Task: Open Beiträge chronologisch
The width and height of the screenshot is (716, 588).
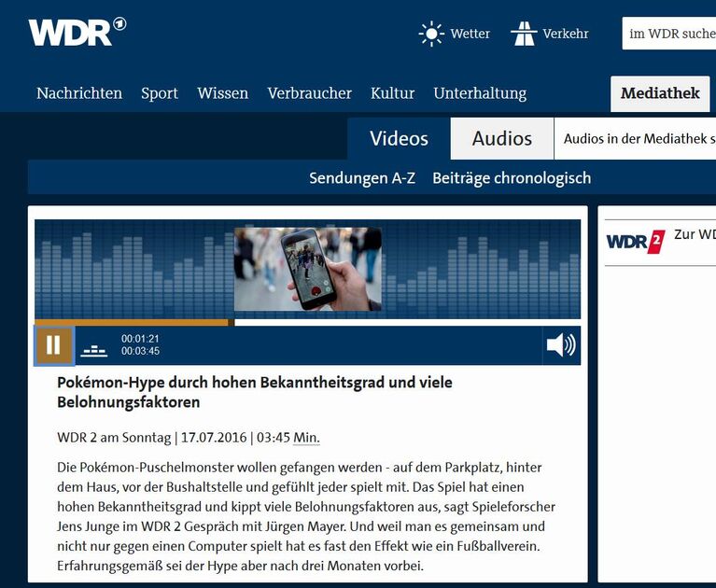Action: pos(512,178)
